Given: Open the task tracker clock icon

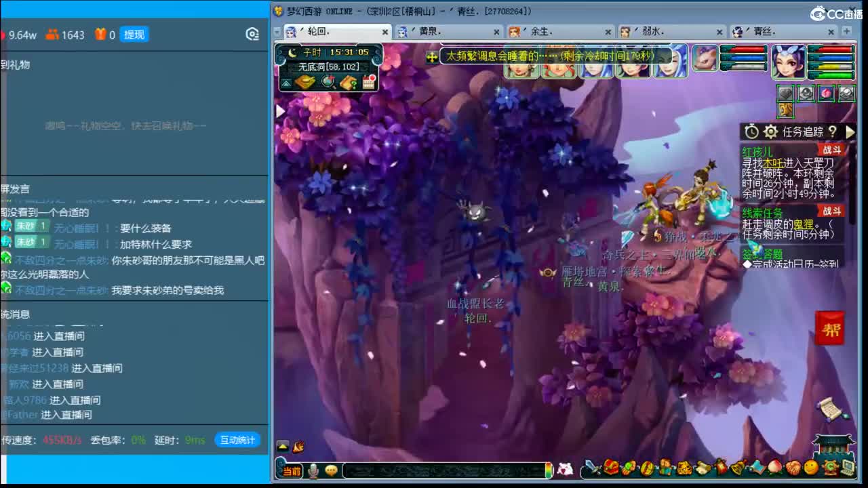Looking at the screenshot, I should click(x=751, y=131).
